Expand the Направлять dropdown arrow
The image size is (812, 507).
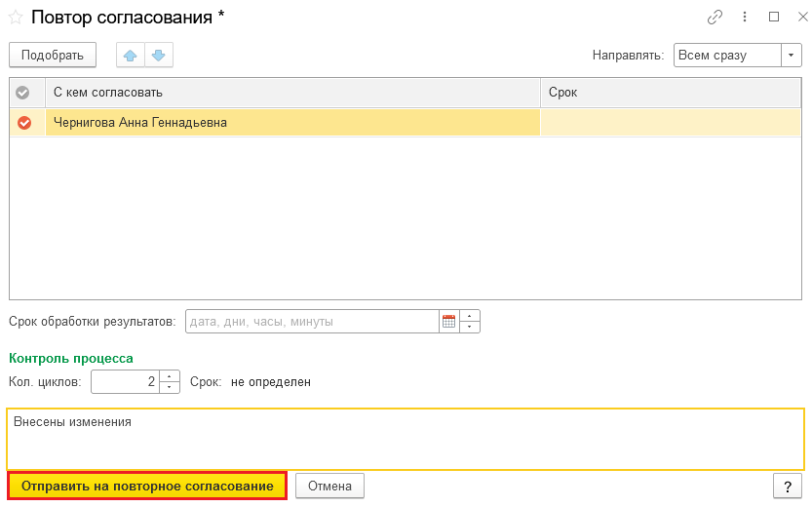(791, 56)
